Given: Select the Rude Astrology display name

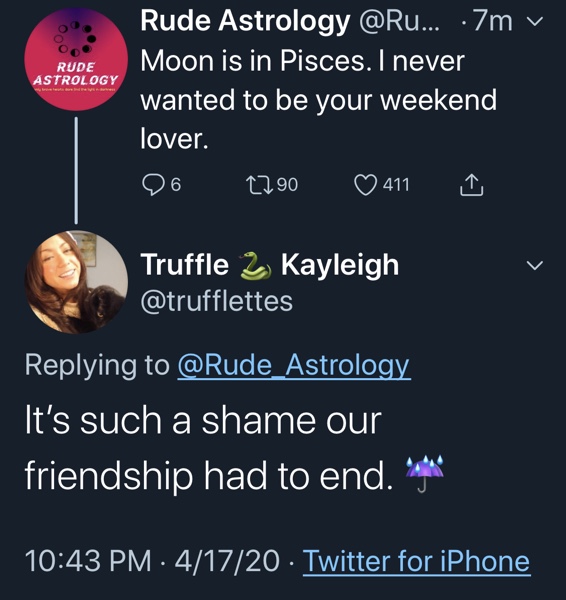Looking at the screenshot, I should (x=245, y=21).
